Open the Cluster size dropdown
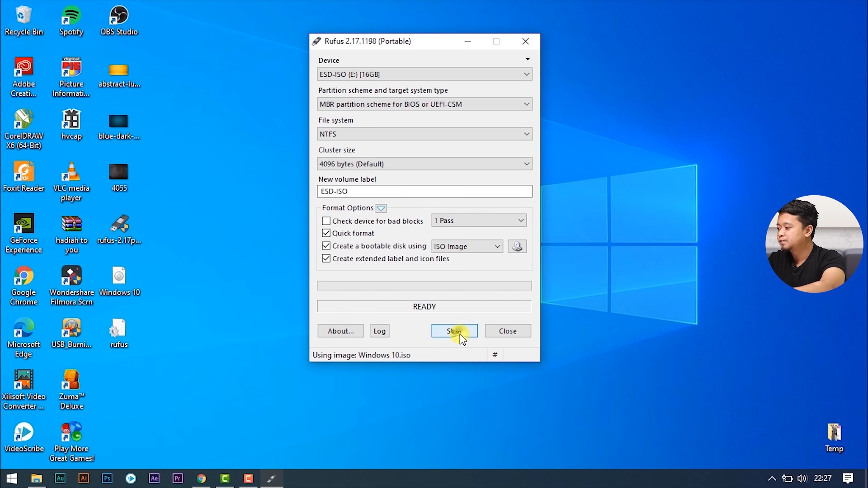The width and height of the screenshot is (868, 488). point(425,164)
